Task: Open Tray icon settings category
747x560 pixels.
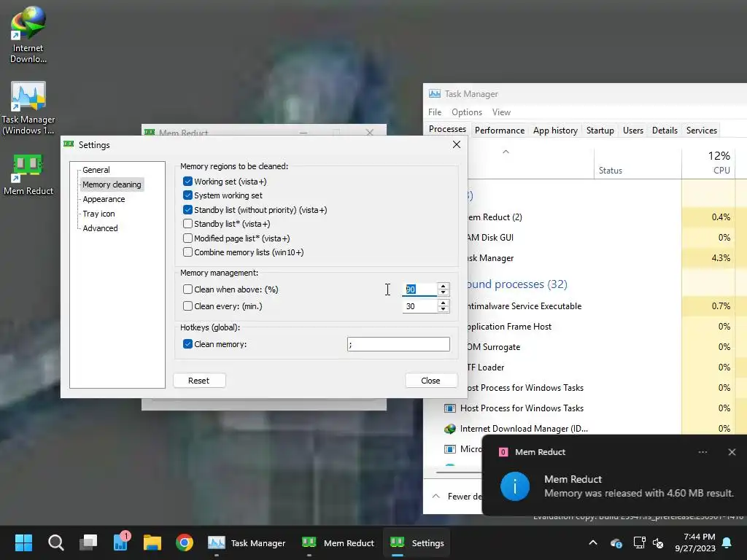Action: [x=98, y=214]
